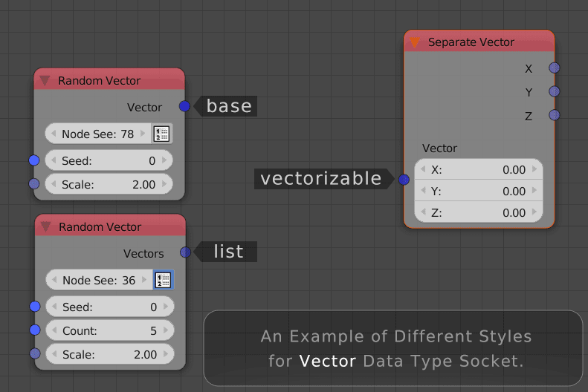588x392 pixels.
Task: Click the Y: 0.00 vector input field
Action: [x=479, y=191]
